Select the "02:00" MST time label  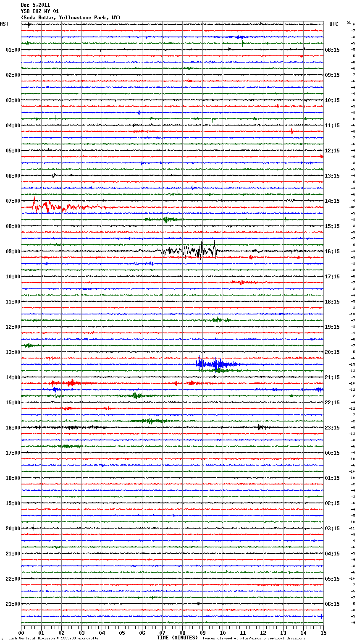tap(13, 75)
